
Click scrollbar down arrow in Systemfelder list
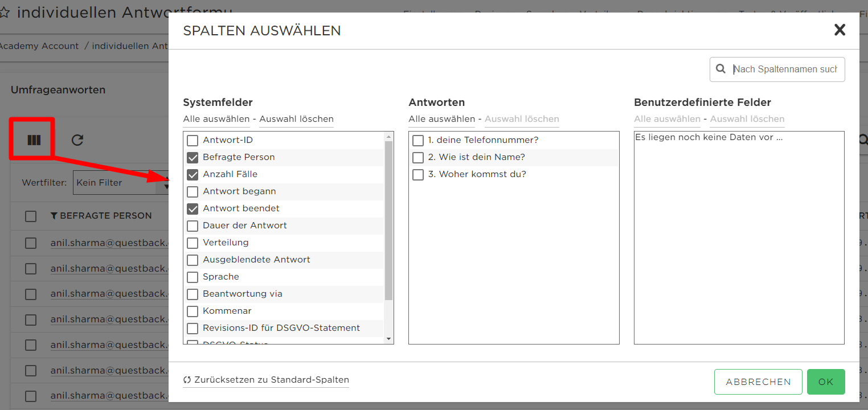tap(389, 339)
